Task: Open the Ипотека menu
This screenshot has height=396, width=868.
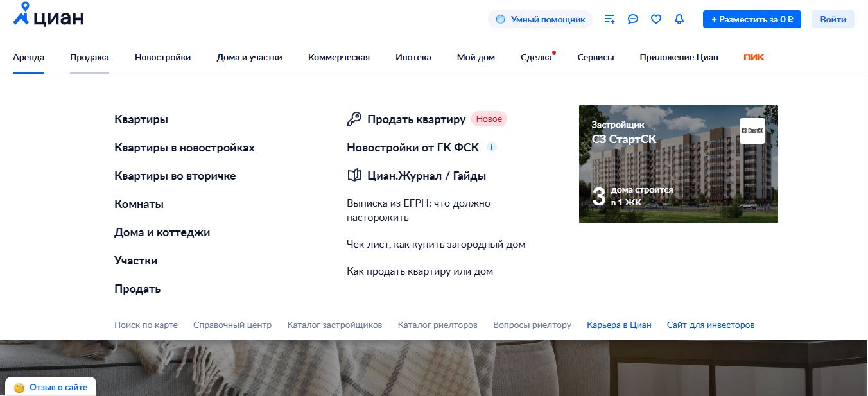Action: pos(413,57)
